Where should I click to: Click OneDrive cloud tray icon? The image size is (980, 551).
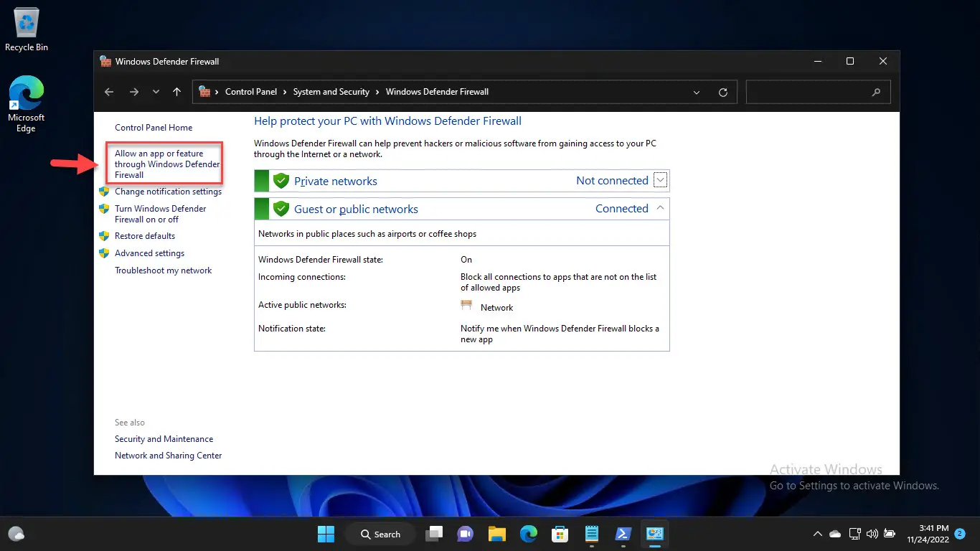(x=835, y=534)
